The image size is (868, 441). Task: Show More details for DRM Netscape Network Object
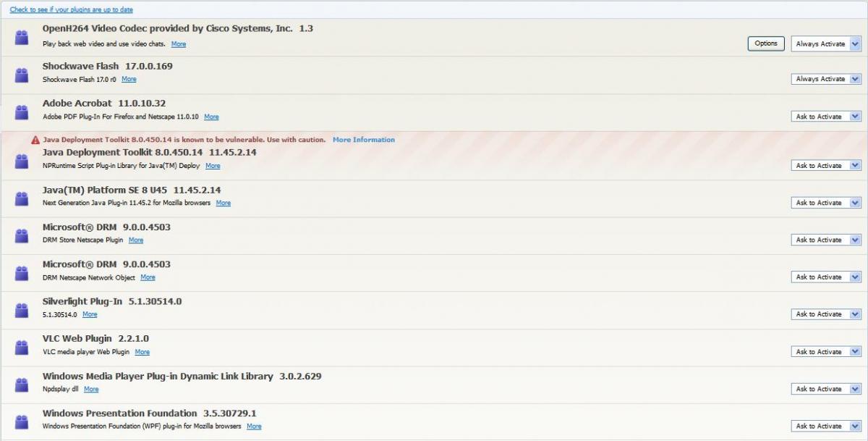tap(148, 277)
